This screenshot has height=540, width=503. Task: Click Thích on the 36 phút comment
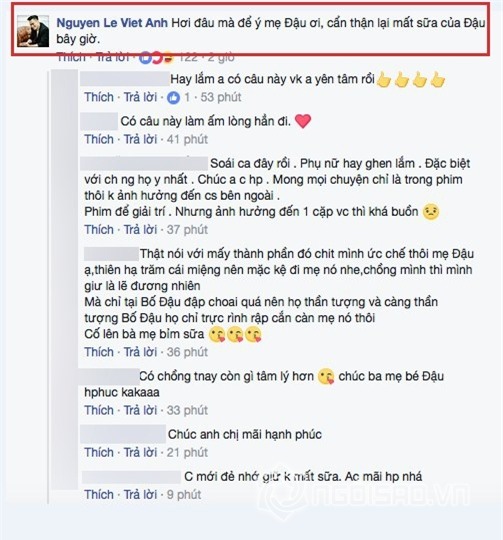click(x=99, y=352)
